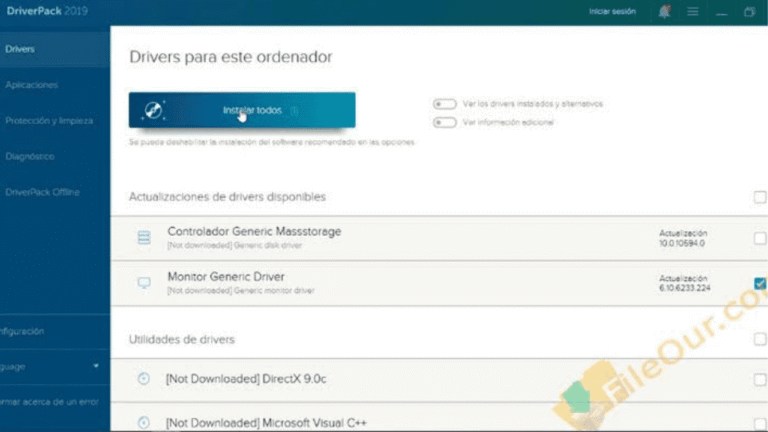Toggle Ver información adicional switch

(444, 122)
